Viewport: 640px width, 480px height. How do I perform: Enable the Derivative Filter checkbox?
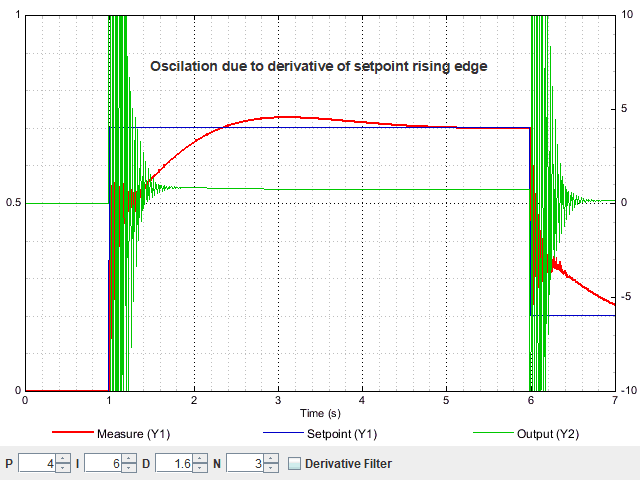click(294, 464)
